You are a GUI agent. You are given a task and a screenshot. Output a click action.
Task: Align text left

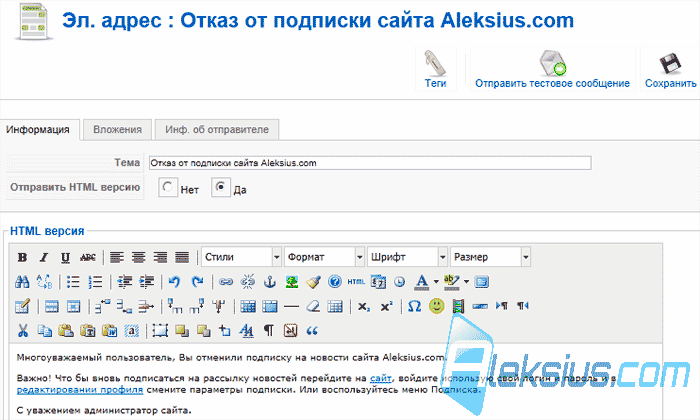117,258
